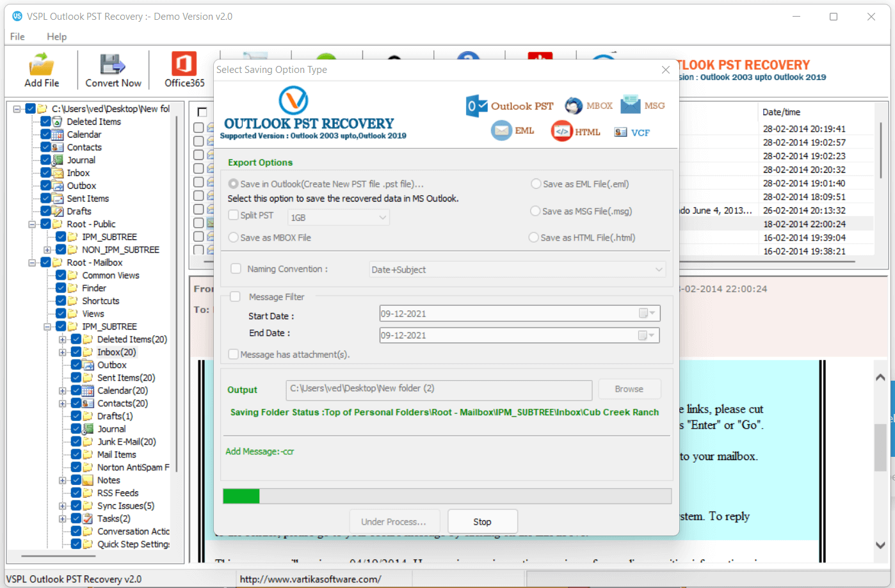Click the Journal icon under Contacts
Viewport: 895px width, 588px height.
tap(58, 160)
